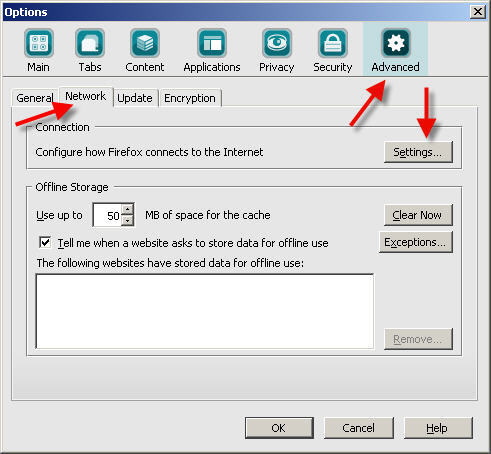Screen dimensions: 491x454
Task: Open the Content panel icon
Action: (x=145, y=43)
